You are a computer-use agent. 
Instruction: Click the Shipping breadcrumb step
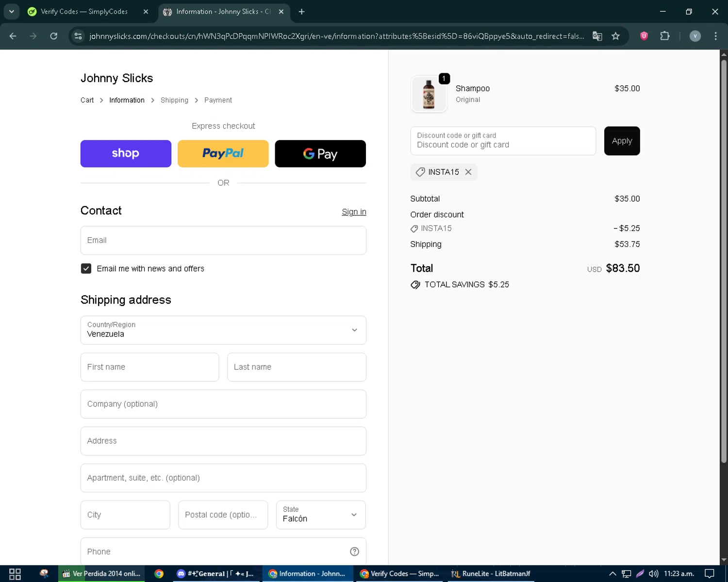click(x=174, y=100)
